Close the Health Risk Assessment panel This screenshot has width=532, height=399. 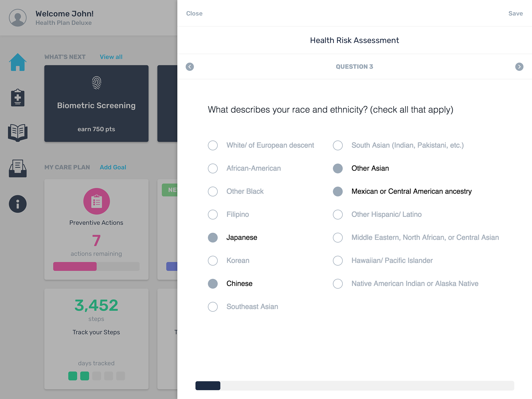point(194,13)
